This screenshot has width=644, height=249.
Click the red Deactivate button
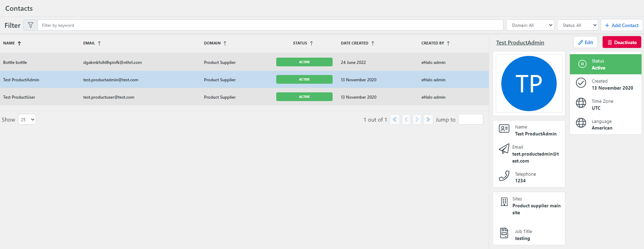[622, 42]
